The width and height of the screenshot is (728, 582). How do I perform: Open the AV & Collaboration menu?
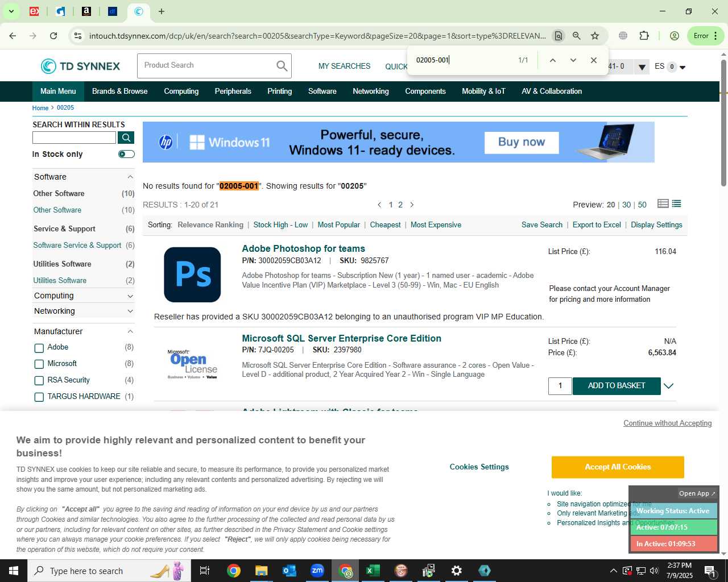point(552,91)
